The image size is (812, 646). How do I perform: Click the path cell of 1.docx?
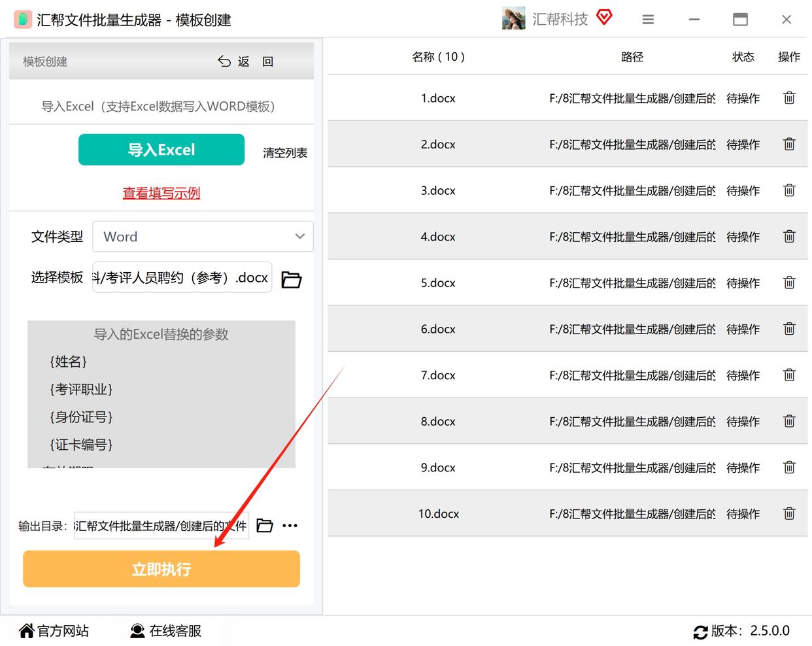(632, 99)
